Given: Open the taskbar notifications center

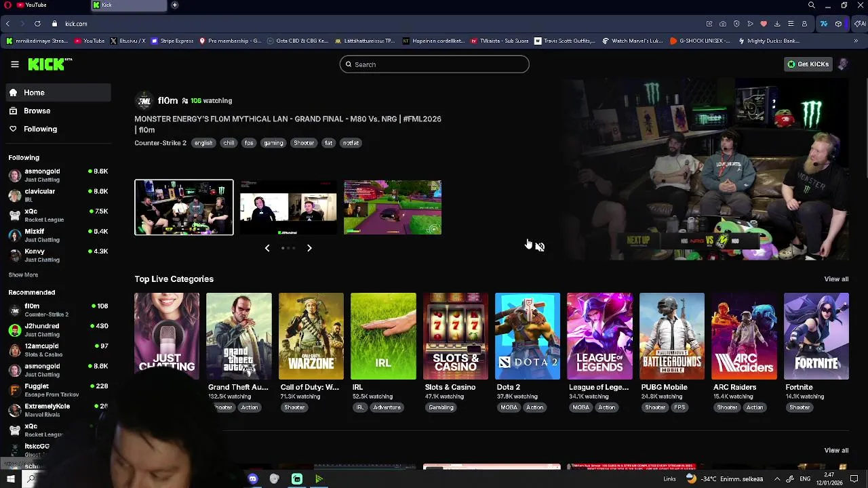Looking at the screenshot, I should 854,479.
